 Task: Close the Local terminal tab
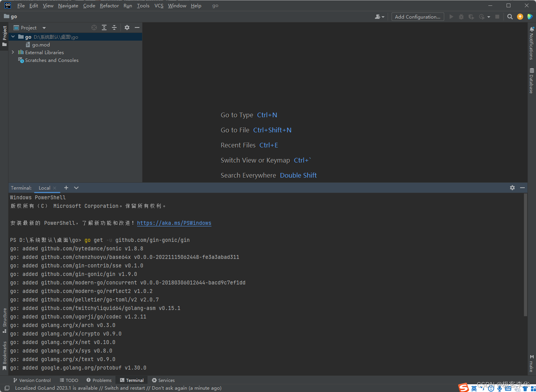(55, 188)
